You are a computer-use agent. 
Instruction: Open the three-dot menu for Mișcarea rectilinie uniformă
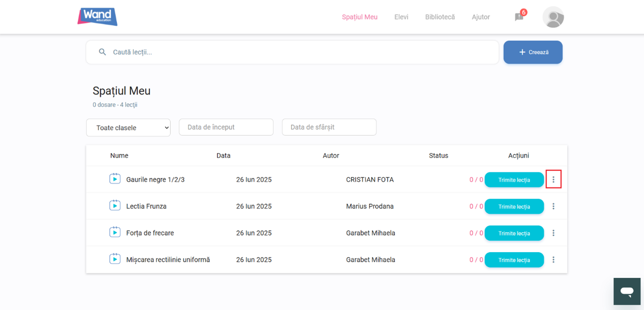tap(553, 260)
